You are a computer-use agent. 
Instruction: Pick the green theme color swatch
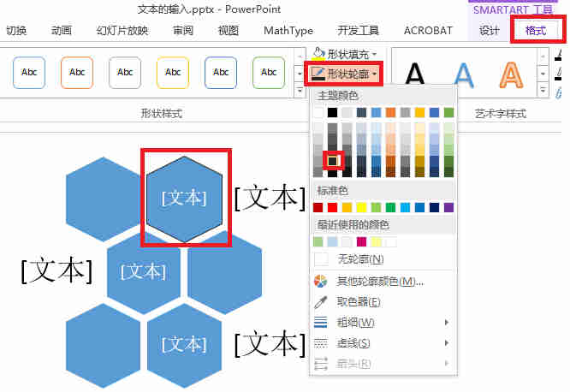[x=449, y=113]
